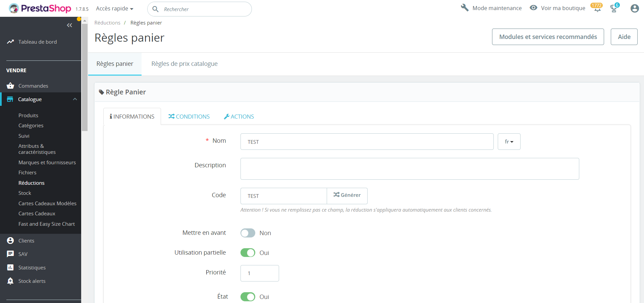This screenshot has width=644, height=303.
Task: Click the eye icon to view shop
Action: point(533,8)
